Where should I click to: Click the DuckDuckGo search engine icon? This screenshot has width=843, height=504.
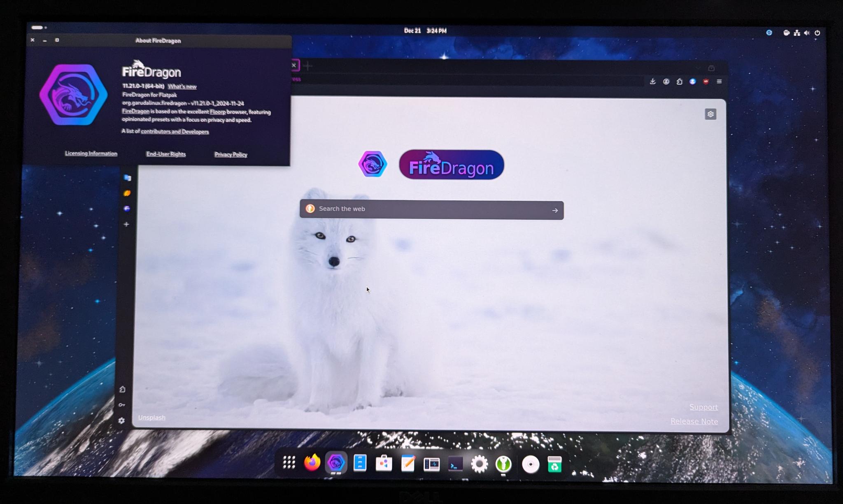[x=310, y=209]
